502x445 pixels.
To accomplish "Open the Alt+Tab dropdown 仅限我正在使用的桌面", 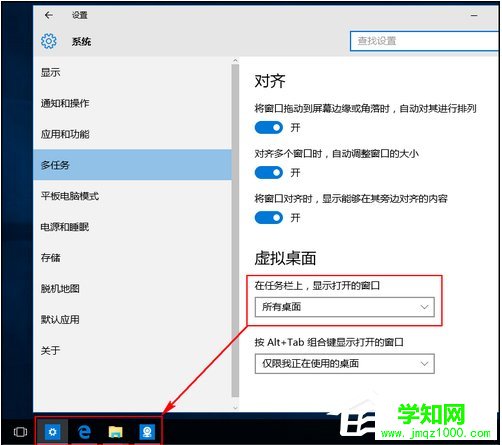I will tap(345, 364).
